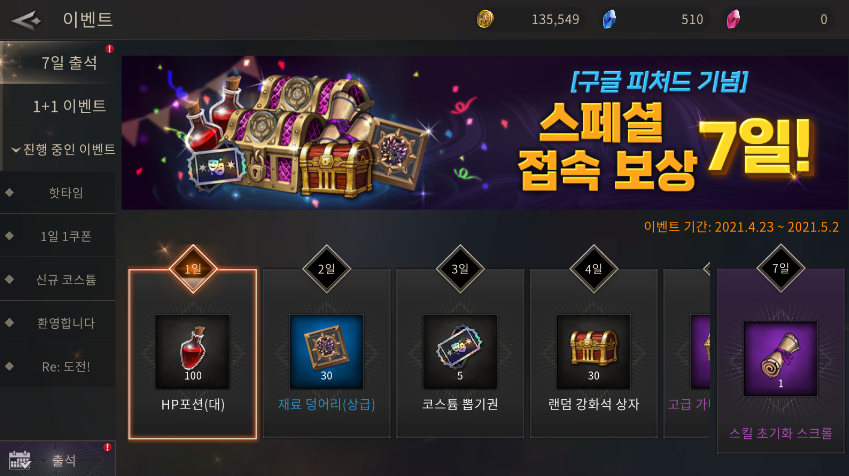Click the 1일 day marker diamond
The image size is (849, 476).
[193, 269]
